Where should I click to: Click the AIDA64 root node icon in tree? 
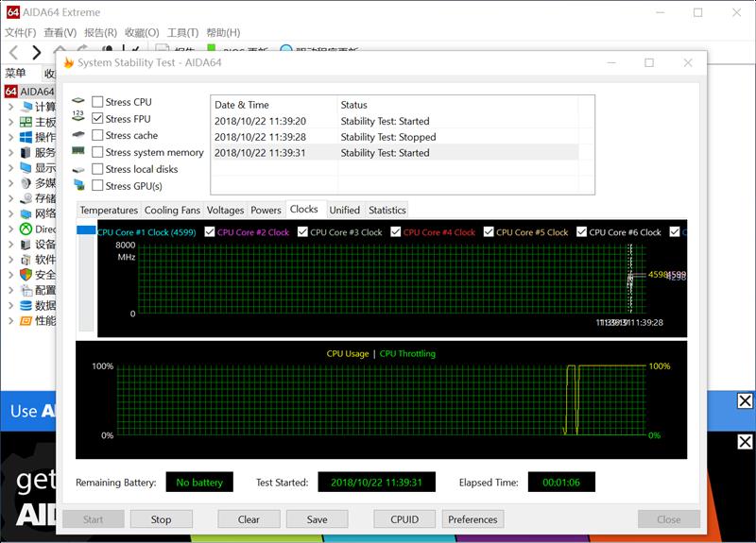click(11, 91)
